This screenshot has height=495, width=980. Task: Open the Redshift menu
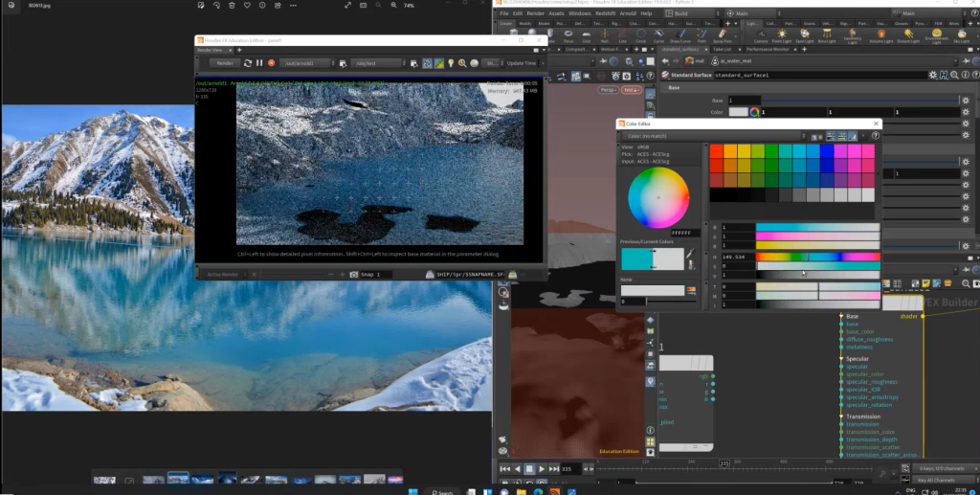pyautogui.click(x=605, y=13)
